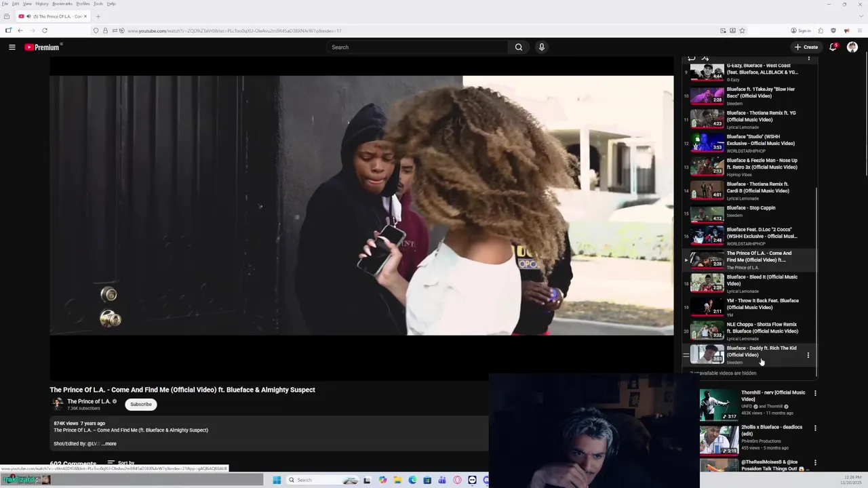This screenshot has height=488, width=868.
Task: Open Firefox Bookmarks menu
Action: click(x=62, y=4)
